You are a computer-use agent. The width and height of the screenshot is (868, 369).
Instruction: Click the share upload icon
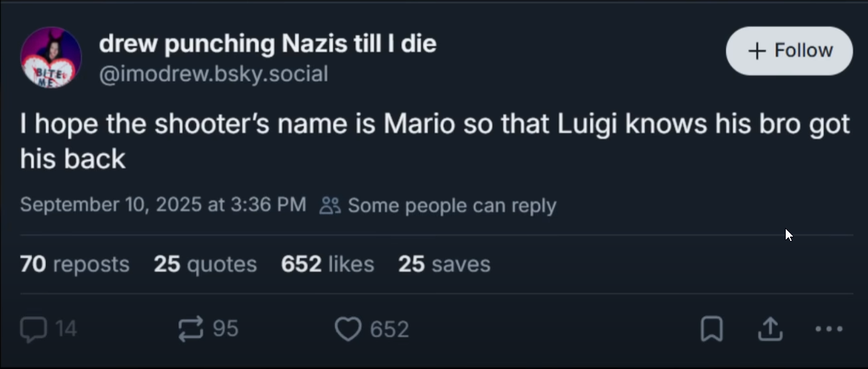[x=770, y=330]
